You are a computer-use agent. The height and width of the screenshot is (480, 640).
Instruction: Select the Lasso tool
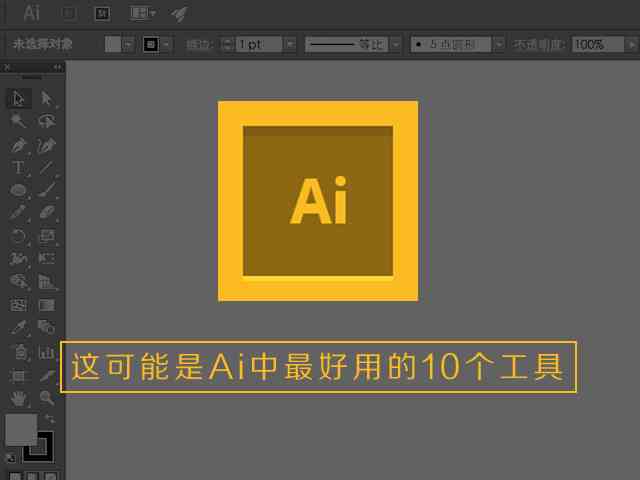47,121
